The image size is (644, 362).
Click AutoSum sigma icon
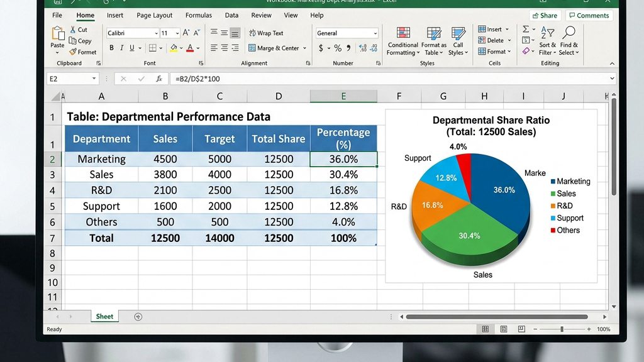point(526,29)
